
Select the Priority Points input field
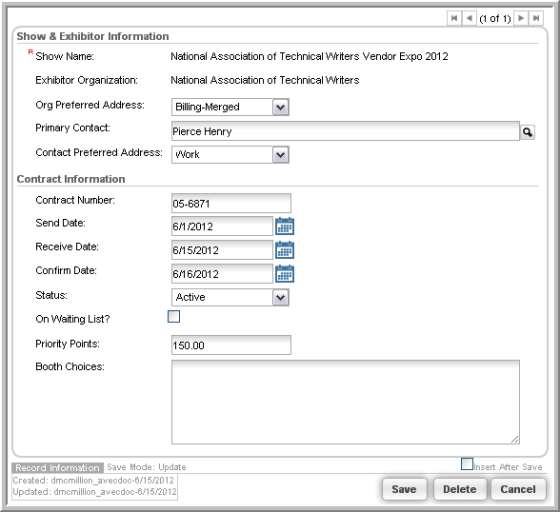pyautogui.click(x=231, y=345)
